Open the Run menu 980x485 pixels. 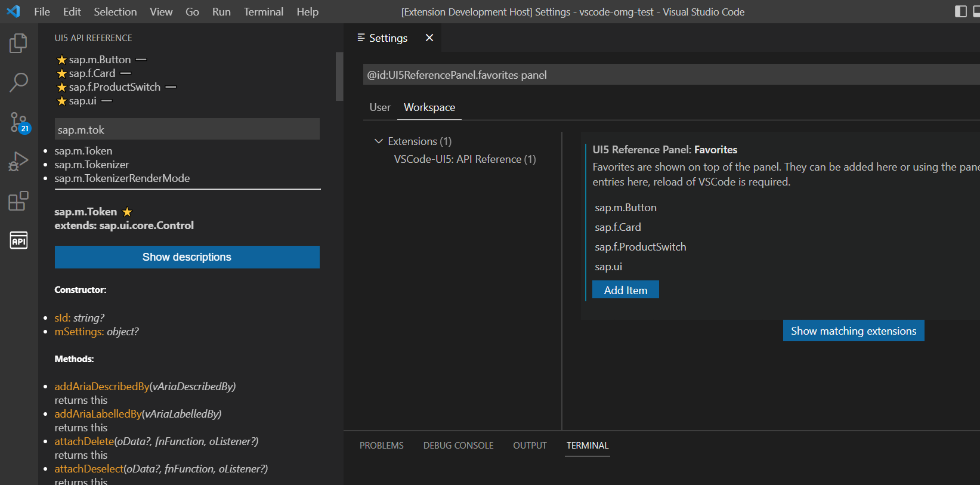[x=221, y=12]
